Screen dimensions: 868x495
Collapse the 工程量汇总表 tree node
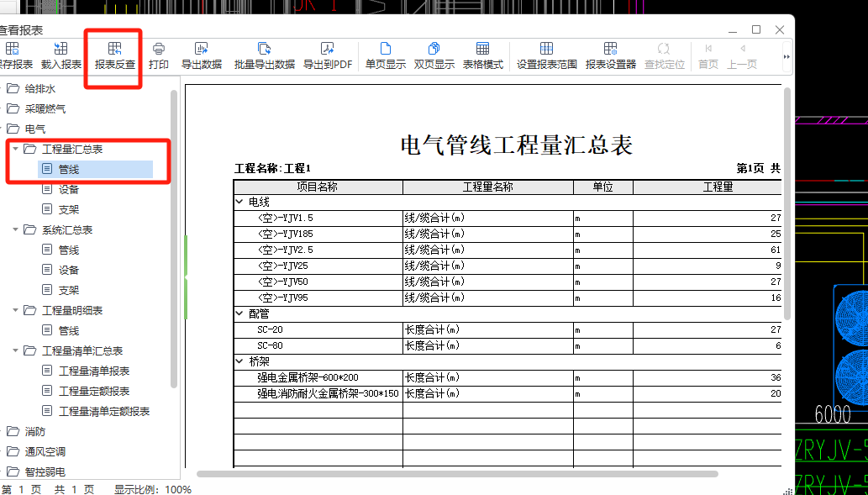15,149
